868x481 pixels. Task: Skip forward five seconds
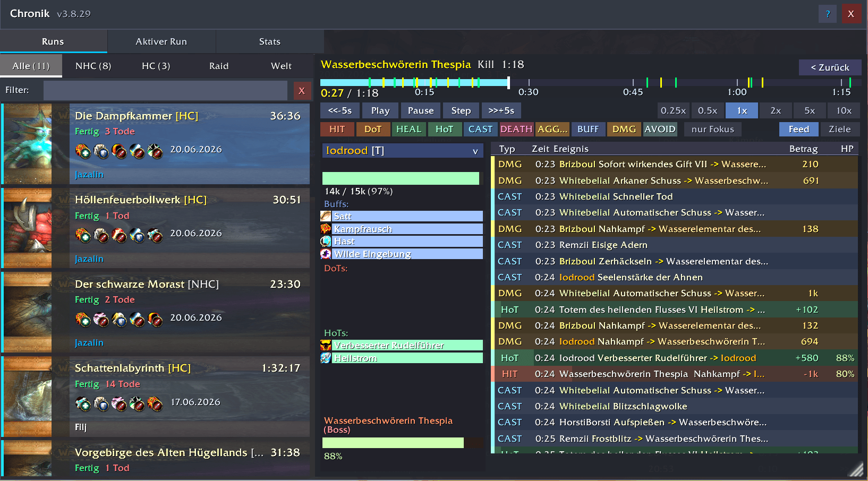point(501,110)
